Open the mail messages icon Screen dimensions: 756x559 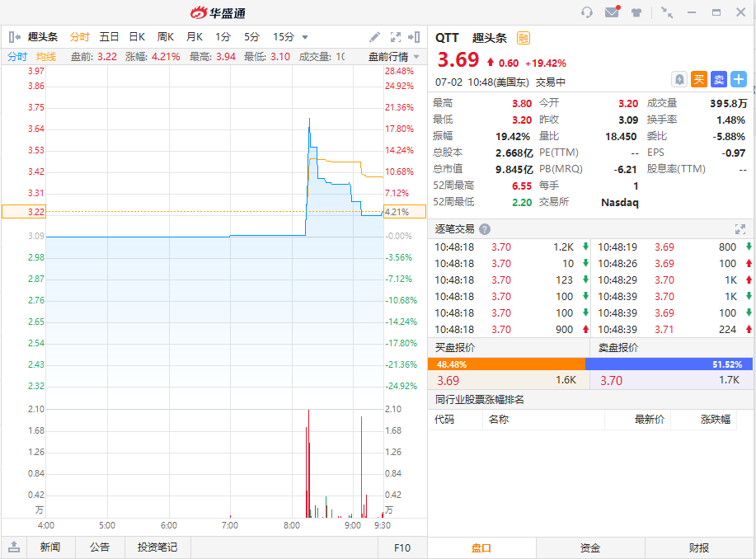613,12
